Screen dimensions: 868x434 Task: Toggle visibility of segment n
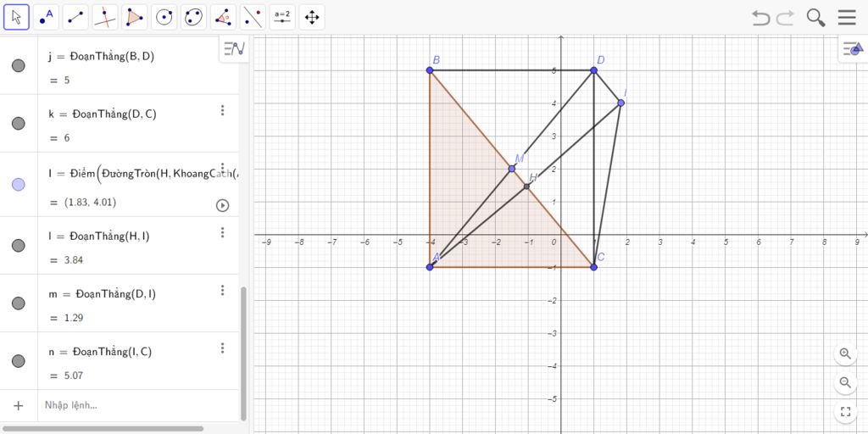pyautogui.click(x=19, y=361)
